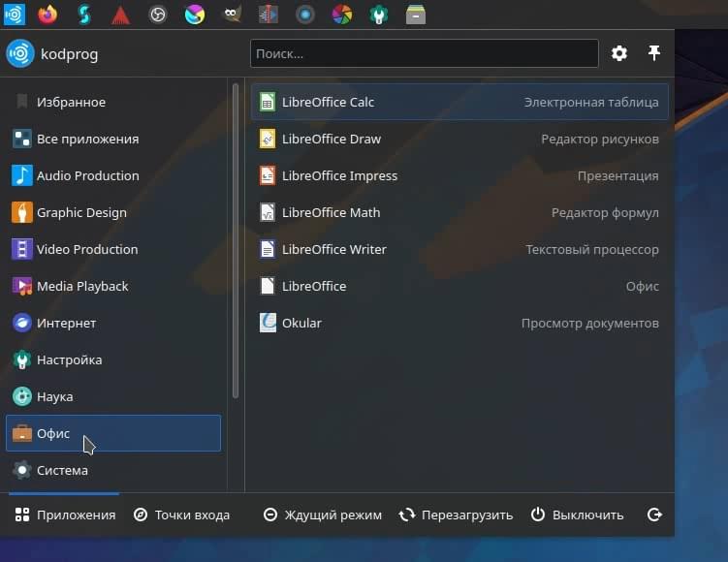Open the colorful aperture darktable icon
This screenshot has width=728, height=562.
point(342,15)
